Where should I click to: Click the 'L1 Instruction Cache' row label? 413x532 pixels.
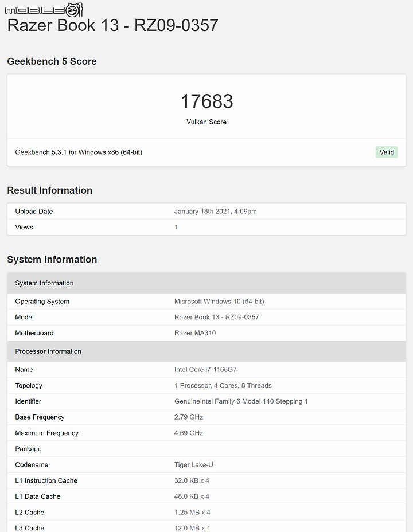[x=46, y=481]
